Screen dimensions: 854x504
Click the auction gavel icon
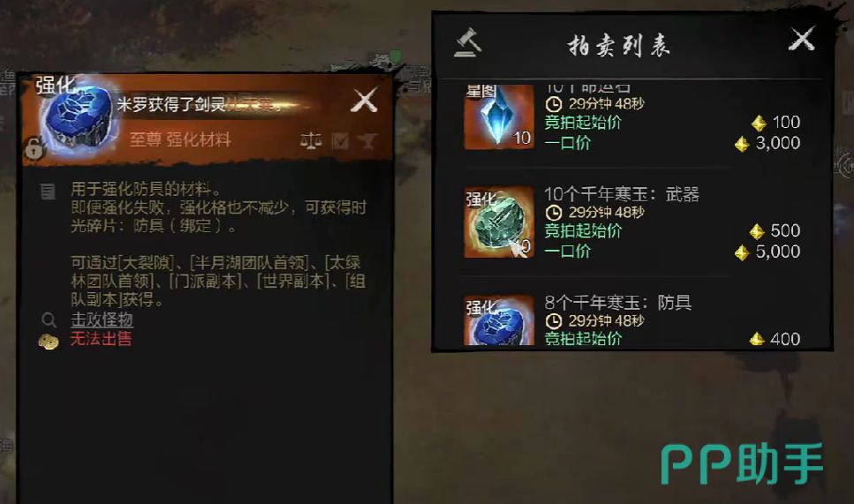click(468, 42)
